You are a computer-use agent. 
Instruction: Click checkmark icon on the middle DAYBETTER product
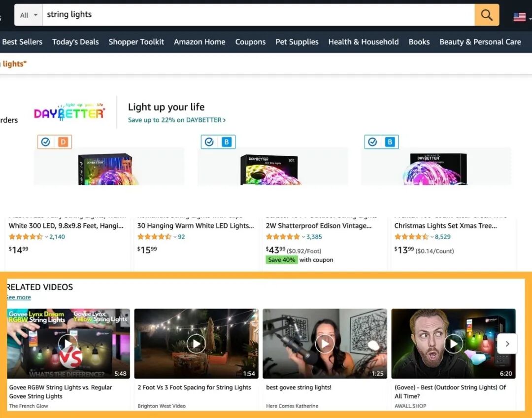point(209,141)
